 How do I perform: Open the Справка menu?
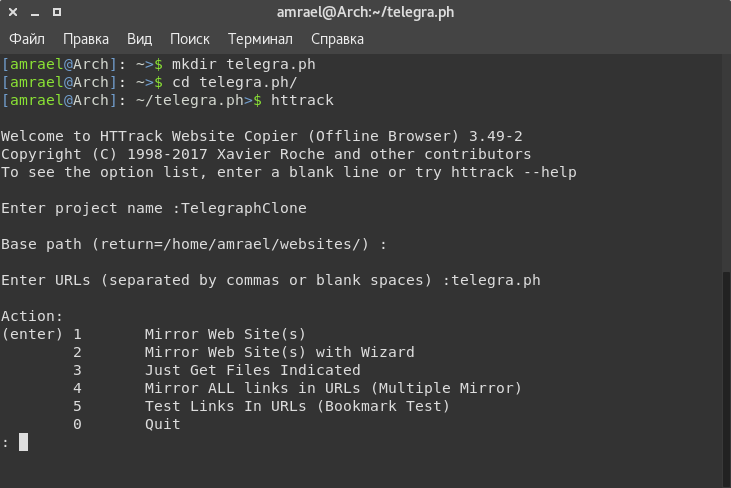(x=337, y=39)
